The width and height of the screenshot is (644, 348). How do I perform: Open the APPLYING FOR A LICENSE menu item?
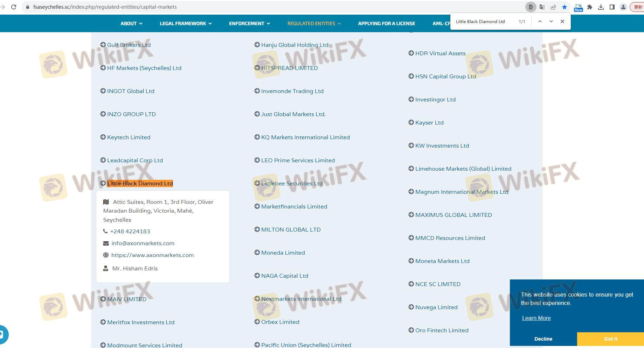point(386,23)
